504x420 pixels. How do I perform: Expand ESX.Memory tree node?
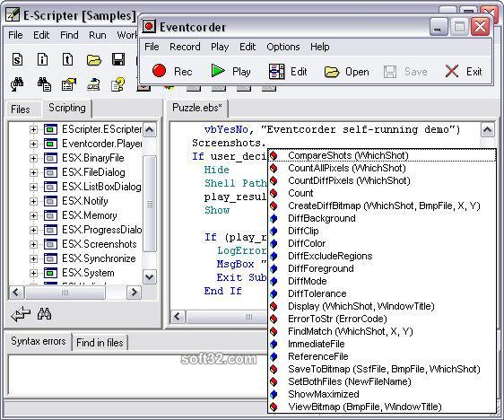33,215
